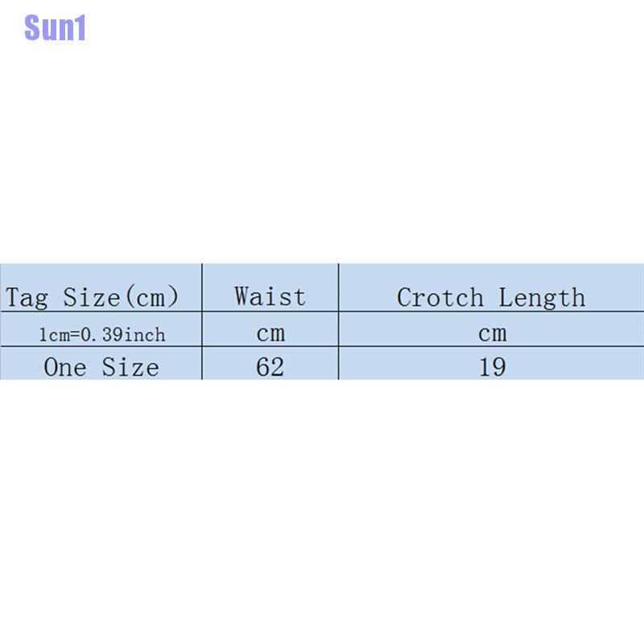Click the 1cm=0.39inch conversion note cell
The height and width of the screenshot is (644, 644).
[x=102, y=334]
